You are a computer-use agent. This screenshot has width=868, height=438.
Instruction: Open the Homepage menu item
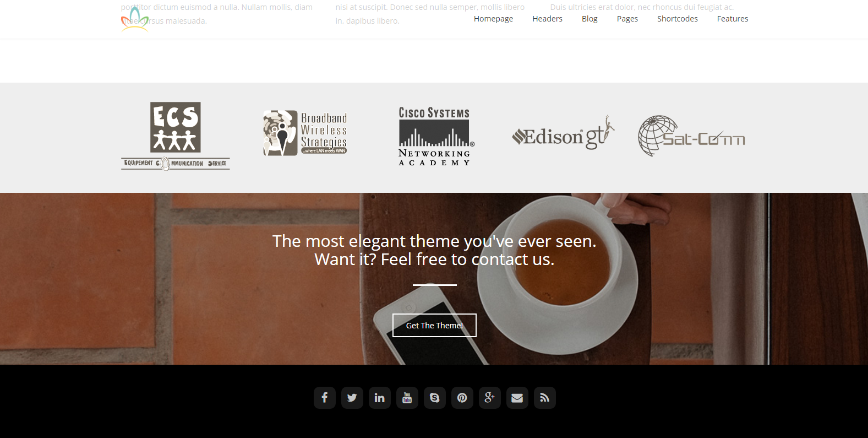[493, 19]
